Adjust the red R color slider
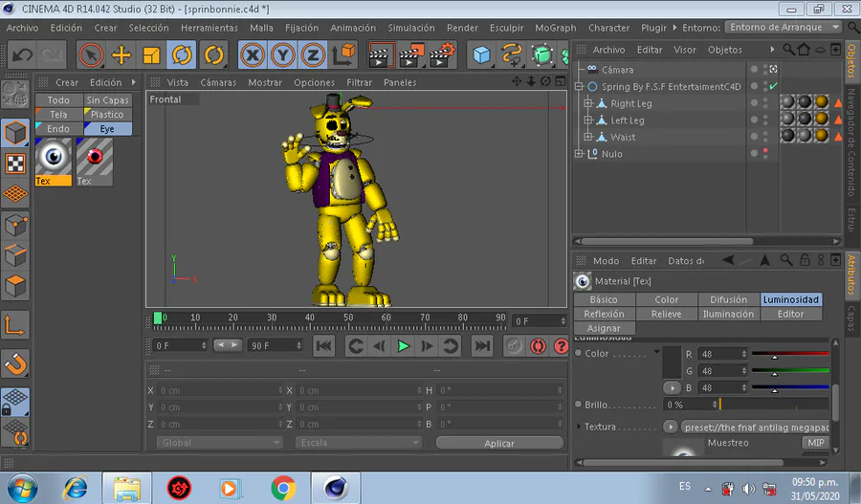This screenshot has width=861, height=504. tap(790, 354)
